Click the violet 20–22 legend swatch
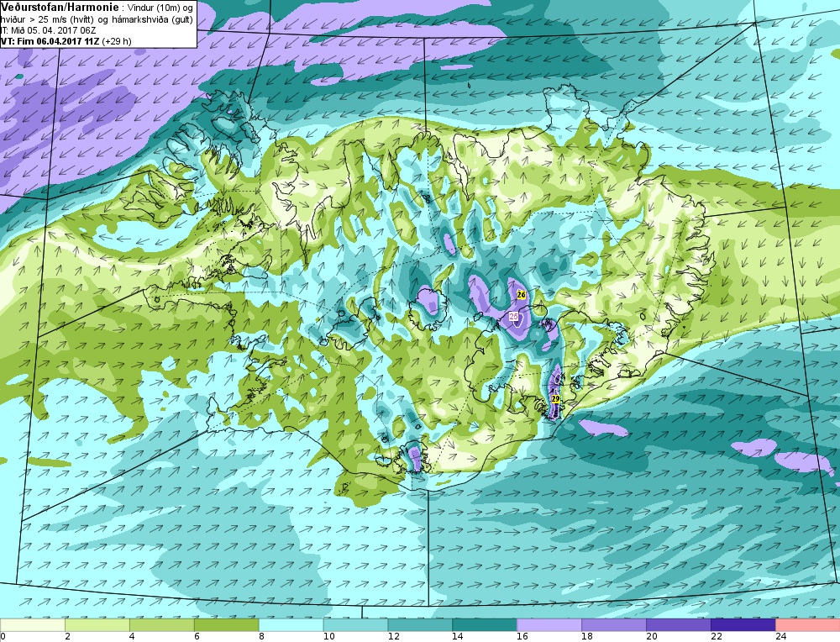 (x=678, y=625)
